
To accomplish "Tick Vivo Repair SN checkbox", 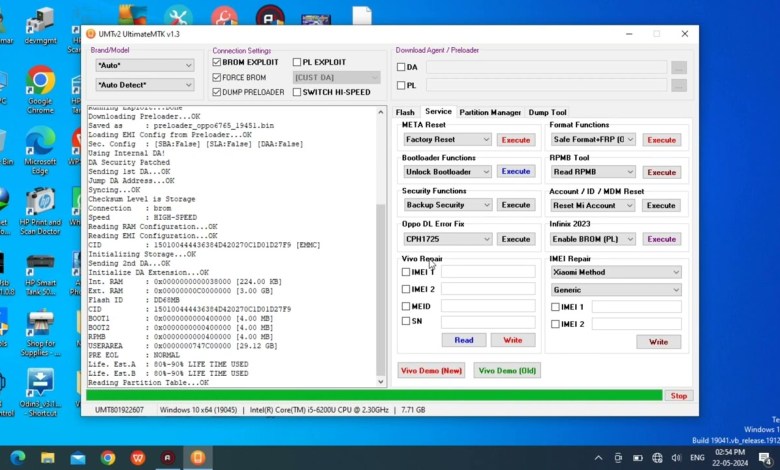I will (406, 321).
